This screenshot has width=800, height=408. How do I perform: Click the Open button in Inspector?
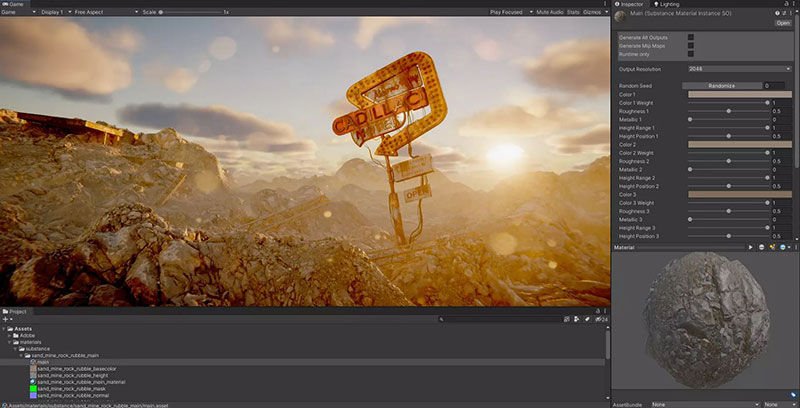783,23
